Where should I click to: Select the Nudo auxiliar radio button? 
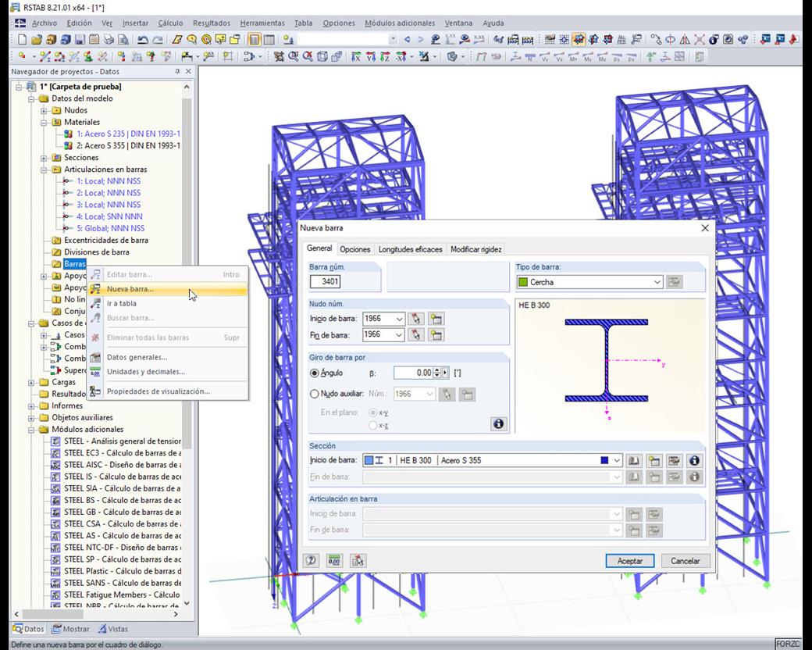pyautogui.click(x=315, y=394)
